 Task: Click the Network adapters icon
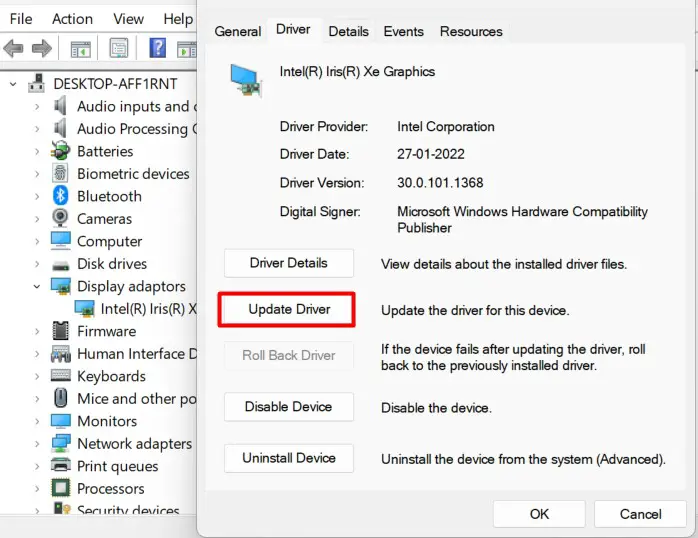point(61,443)
